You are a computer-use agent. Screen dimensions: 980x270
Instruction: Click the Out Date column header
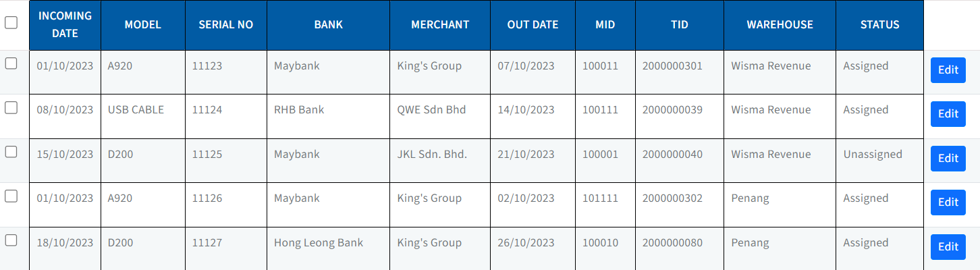[533, 24]
